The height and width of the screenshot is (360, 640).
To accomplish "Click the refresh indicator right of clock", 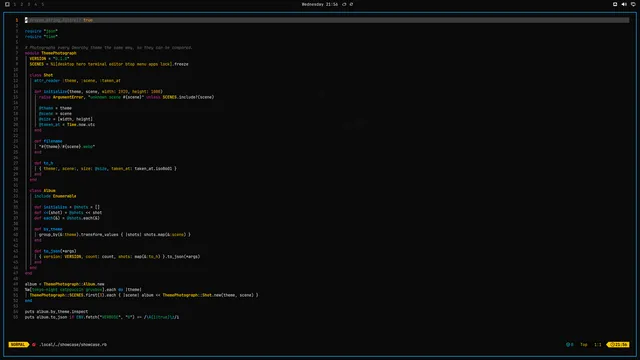I will 351,4.
